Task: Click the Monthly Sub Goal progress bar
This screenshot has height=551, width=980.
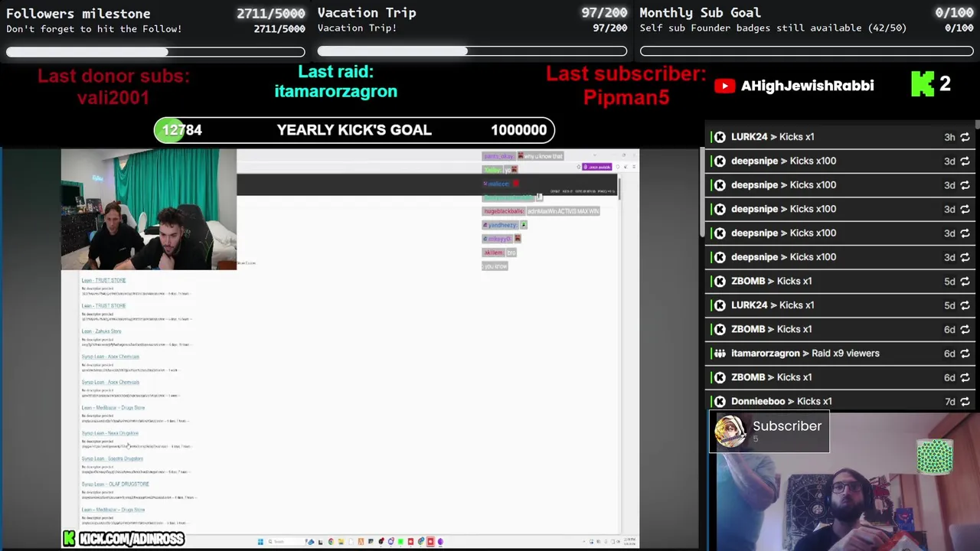Action: click(x=807, y=52)
